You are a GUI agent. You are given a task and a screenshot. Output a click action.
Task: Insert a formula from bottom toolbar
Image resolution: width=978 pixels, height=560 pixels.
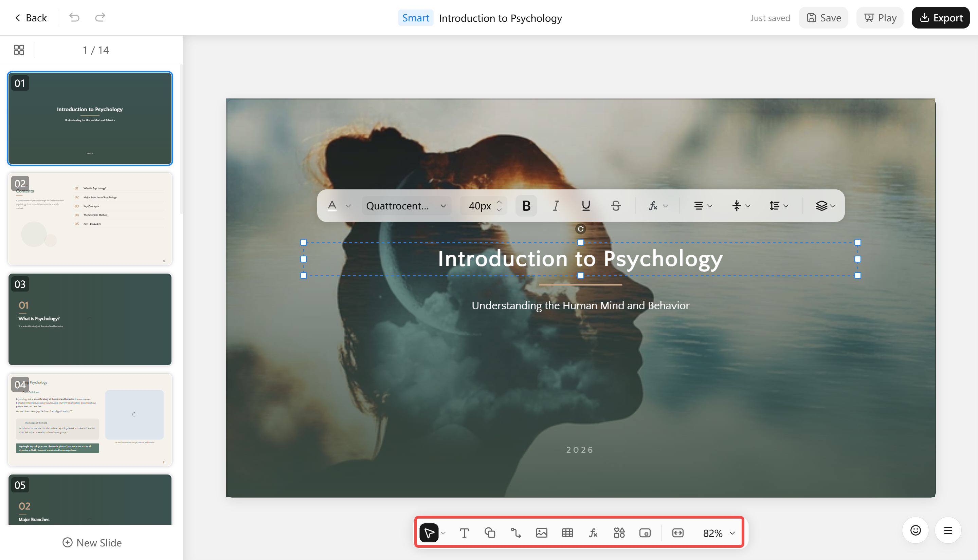593,533
